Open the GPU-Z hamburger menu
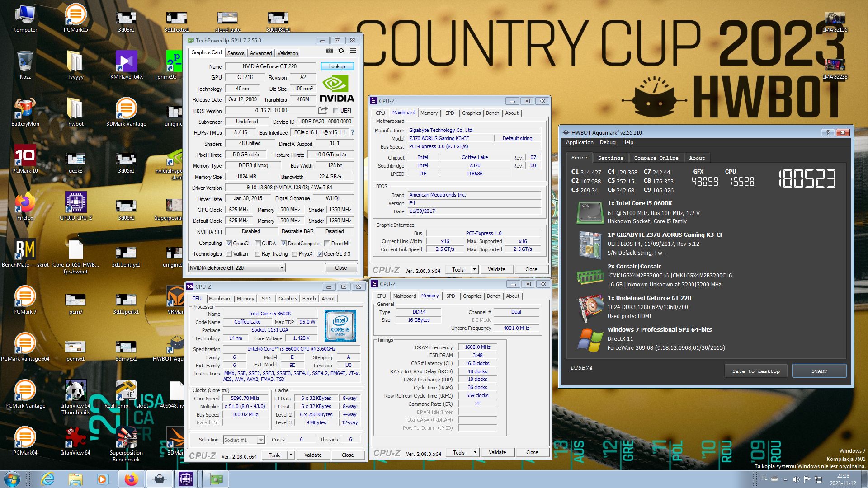 353,51
